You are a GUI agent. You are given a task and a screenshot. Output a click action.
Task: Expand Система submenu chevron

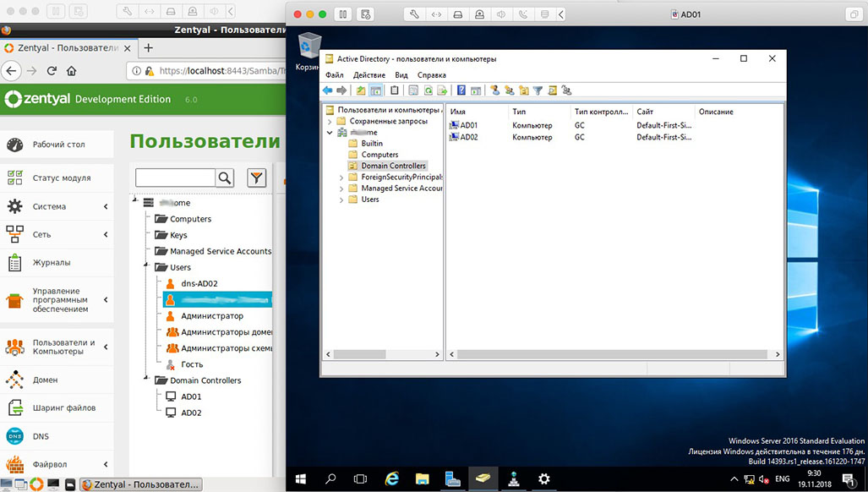coord(105,206)
